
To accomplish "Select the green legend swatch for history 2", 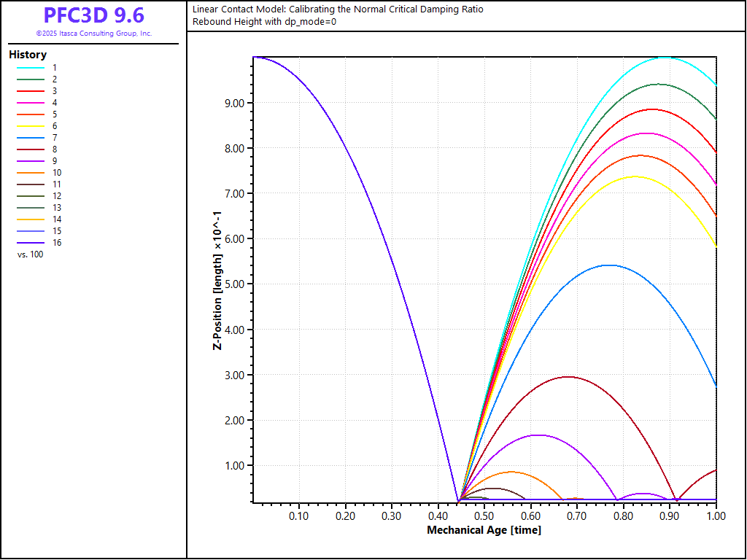I will pyautogui.click(x=31, y=79).
